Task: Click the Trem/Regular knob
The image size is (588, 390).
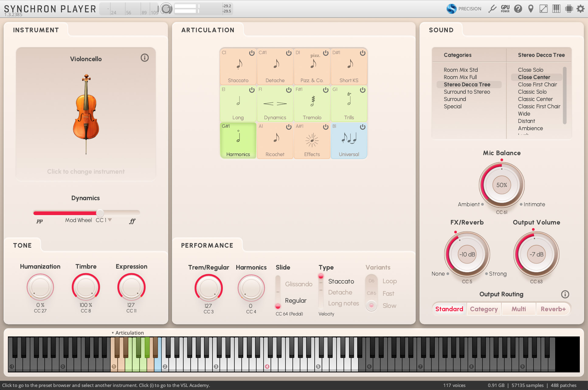Action: click(209, 288)
